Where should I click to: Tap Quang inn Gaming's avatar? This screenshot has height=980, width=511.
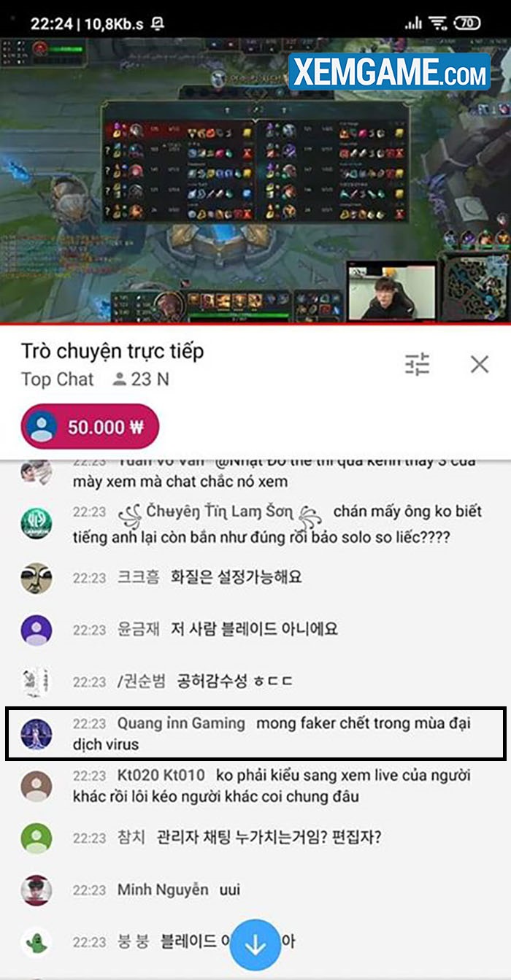pyautogui.click(x=36, y=734)
